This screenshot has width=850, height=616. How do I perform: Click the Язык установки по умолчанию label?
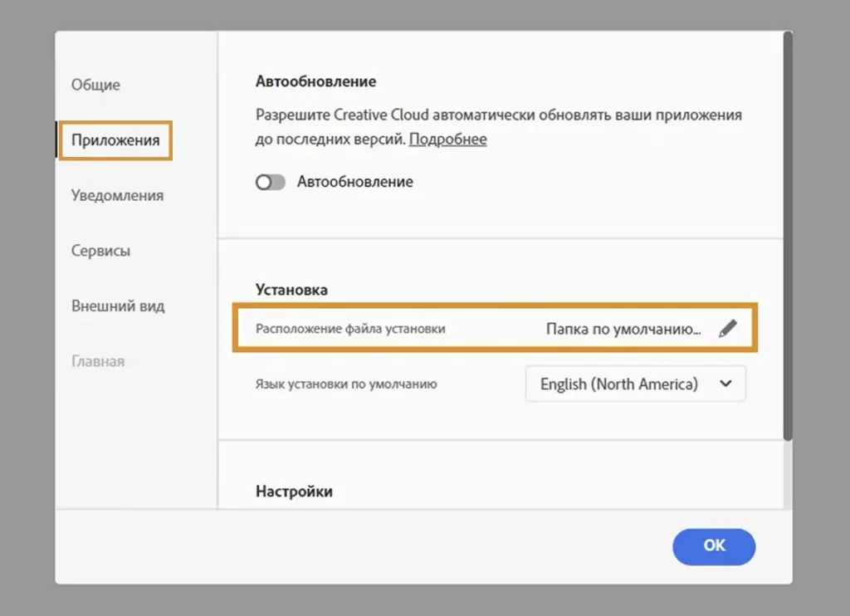pyautogui.click(x=346, y=384)
